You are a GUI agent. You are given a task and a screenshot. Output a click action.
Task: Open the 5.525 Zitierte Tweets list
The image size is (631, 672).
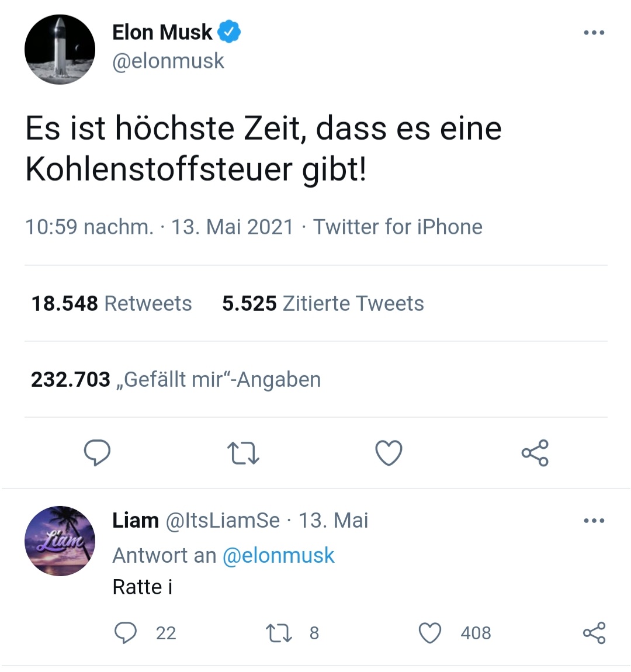[x=323, y=303]
